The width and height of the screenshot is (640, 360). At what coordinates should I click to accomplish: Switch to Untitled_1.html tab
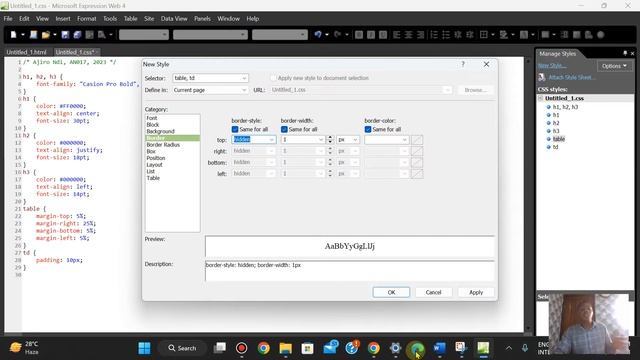(x=27, y=52)
